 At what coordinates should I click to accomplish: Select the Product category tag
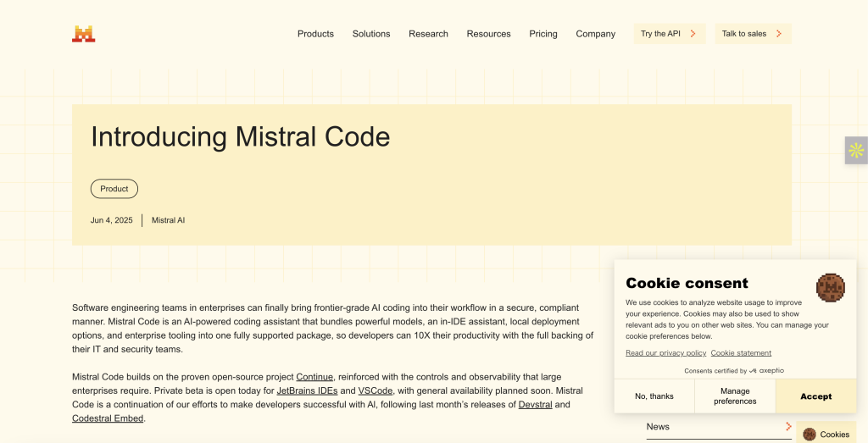[x=114, y=189]
